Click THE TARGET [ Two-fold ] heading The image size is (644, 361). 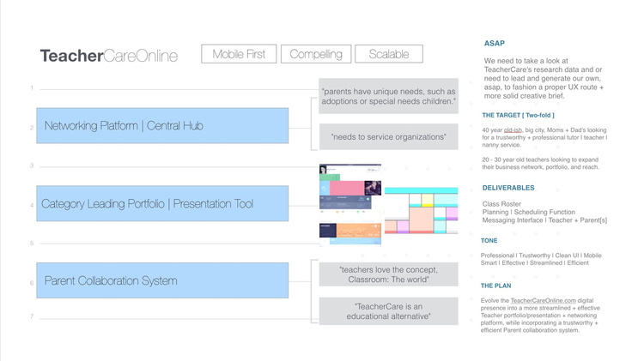(x=518, y=115)
